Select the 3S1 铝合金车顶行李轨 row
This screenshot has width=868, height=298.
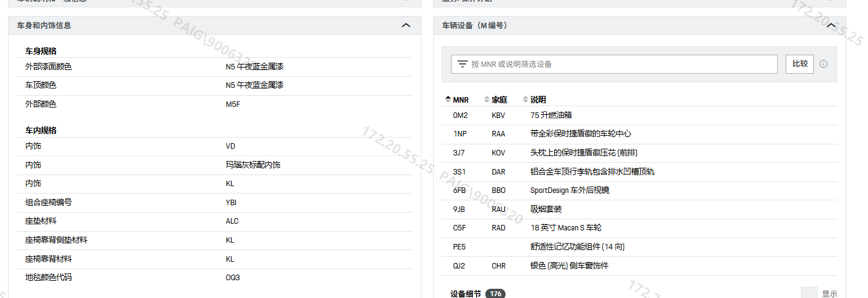pyautogui.click(x=639, y=171)
